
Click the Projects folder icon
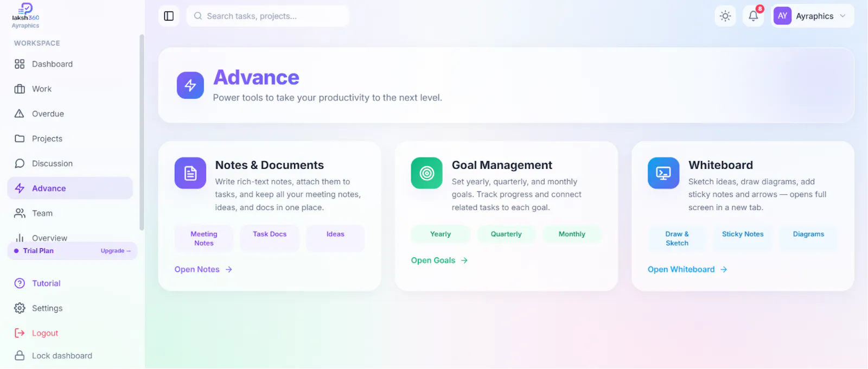pos(20,139)
